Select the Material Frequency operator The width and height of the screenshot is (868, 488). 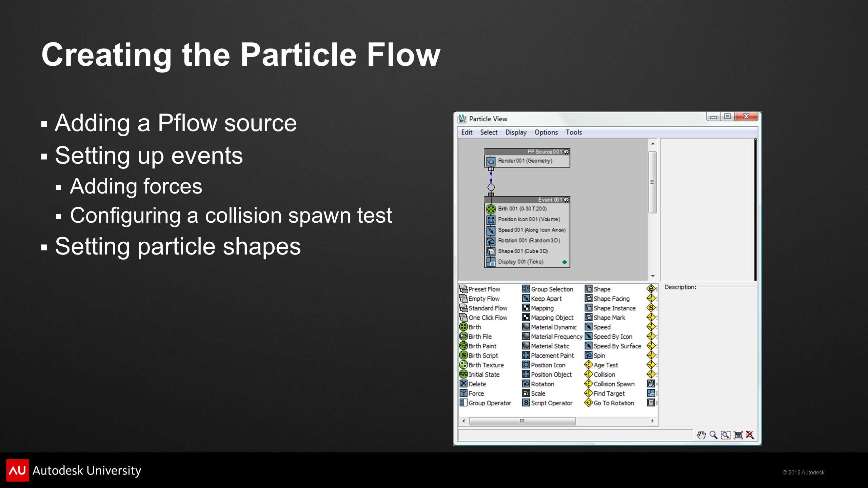click(552, 337)
